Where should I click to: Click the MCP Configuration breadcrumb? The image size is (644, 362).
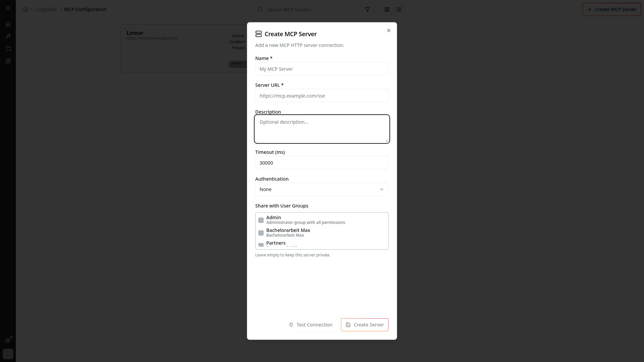85,9
